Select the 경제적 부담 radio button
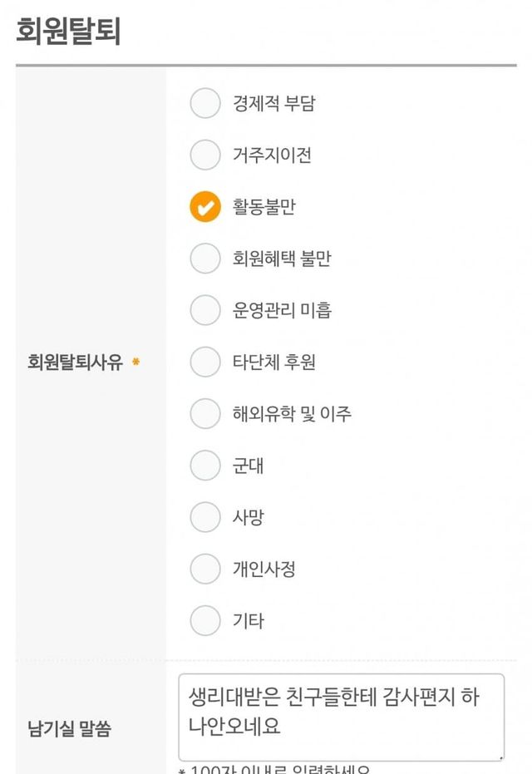532x774 pixels. pyautogui.click(x=205, y=104)
